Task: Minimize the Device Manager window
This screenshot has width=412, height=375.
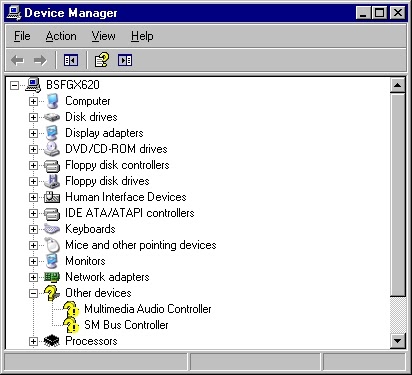Action: 363,13
